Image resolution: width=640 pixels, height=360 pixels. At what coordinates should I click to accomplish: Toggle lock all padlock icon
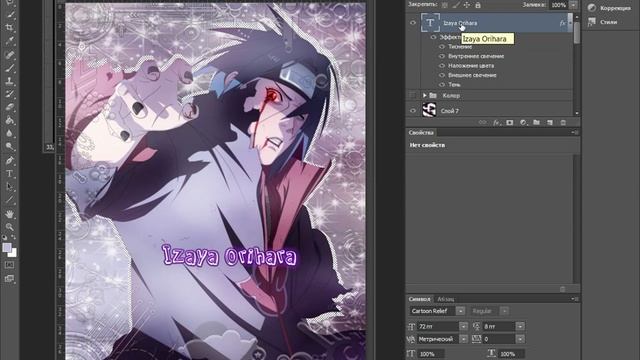tap(478, 5)
